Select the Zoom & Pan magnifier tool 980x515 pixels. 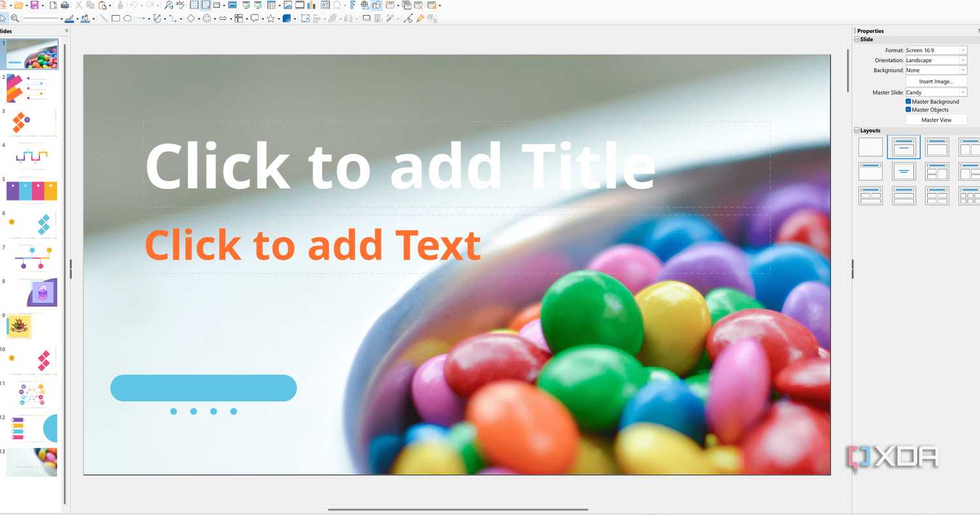click(x=15, y=18)
